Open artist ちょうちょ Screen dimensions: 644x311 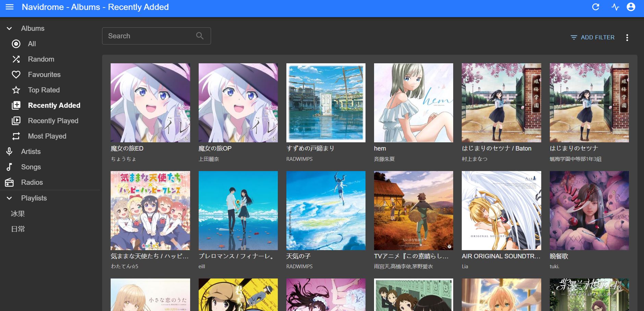124,159
